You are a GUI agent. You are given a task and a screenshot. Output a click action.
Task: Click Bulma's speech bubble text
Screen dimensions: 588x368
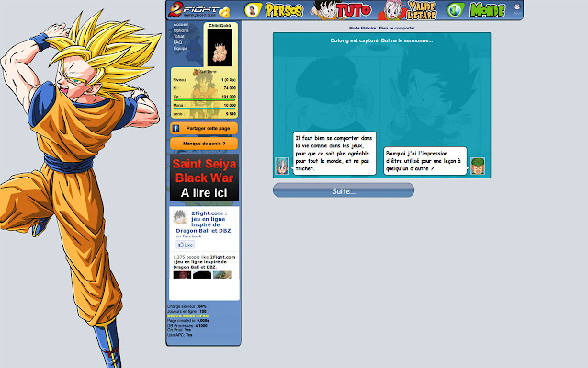click(334, 154)
